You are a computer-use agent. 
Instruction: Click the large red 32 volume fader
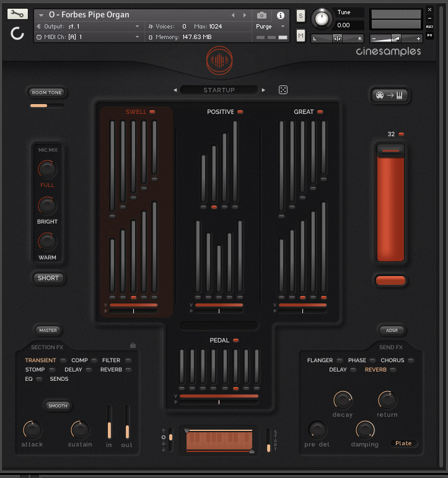[x=390, y=203]
